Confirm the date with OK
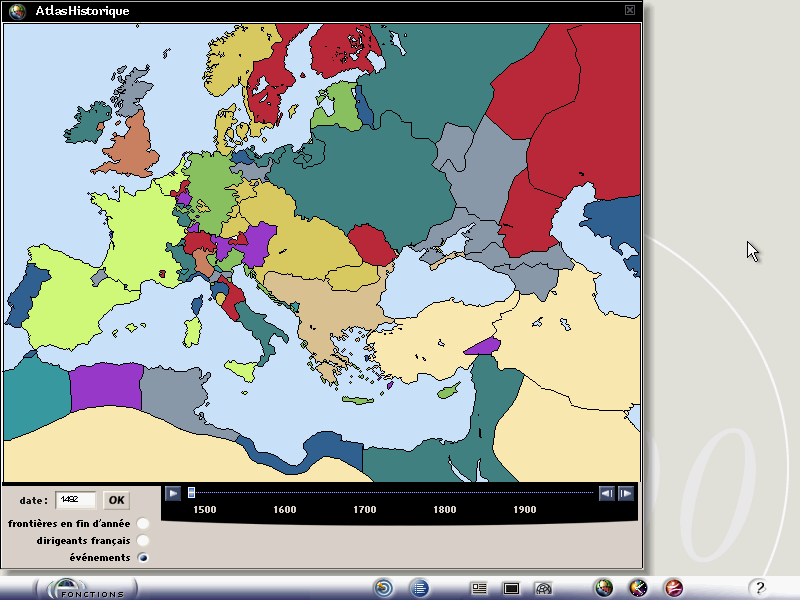Viewport: 800px width, 600px height. [116, 500]
